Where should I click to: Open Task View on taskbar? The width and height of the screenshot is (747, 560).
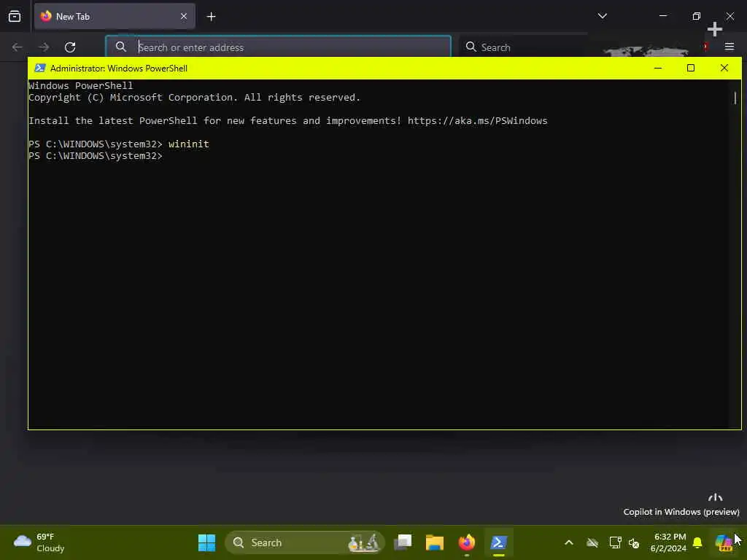point(403,542)
